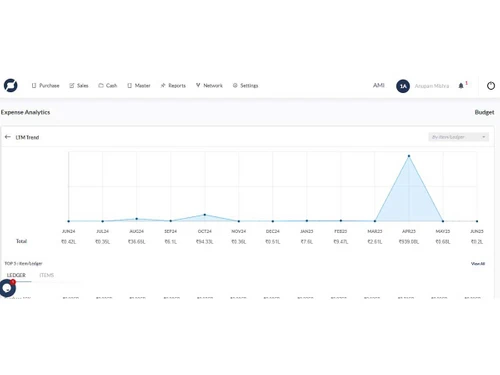Click the OCT24 total value ₹94.33L
The height and width of the screenshot is (375, 500).
coord(204,242)
